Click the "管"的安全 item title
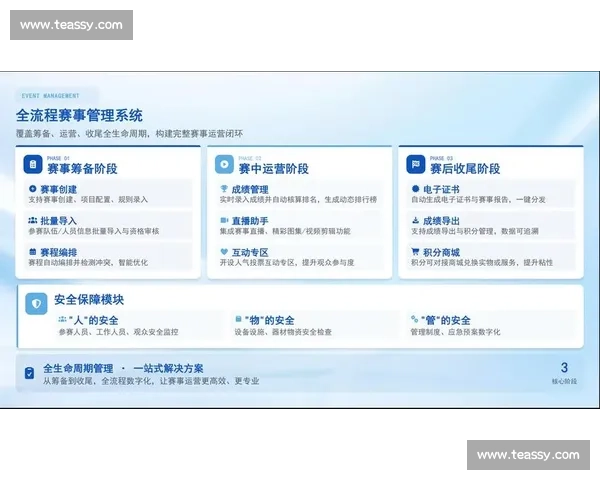Screen dimensions: 600x480 [445, 320]
